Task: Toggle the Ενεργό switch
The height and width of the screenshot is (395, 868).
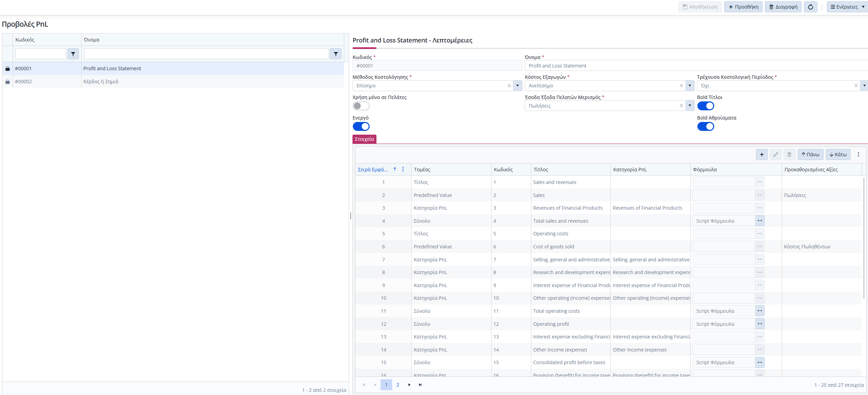Action: click(x=361, y=126)
